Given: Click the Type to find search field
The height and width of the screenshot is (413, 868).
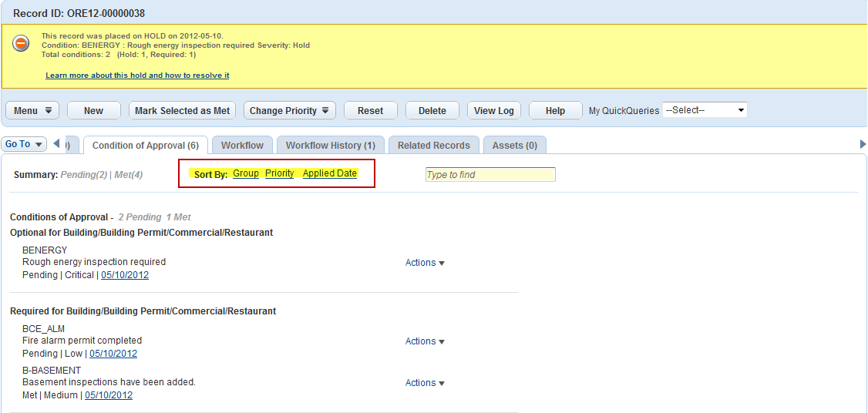Looking at the screenshot, I should 490,175.
